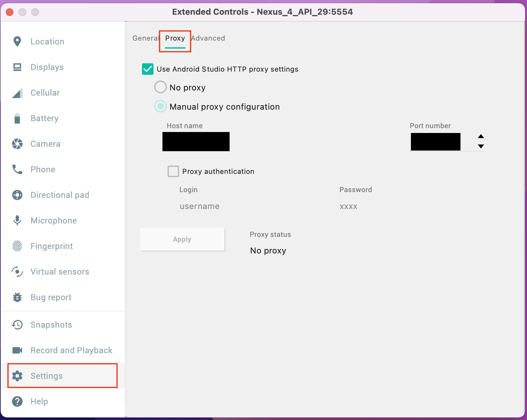
Task: Click the Bug report icon
Action: [17, 297]
